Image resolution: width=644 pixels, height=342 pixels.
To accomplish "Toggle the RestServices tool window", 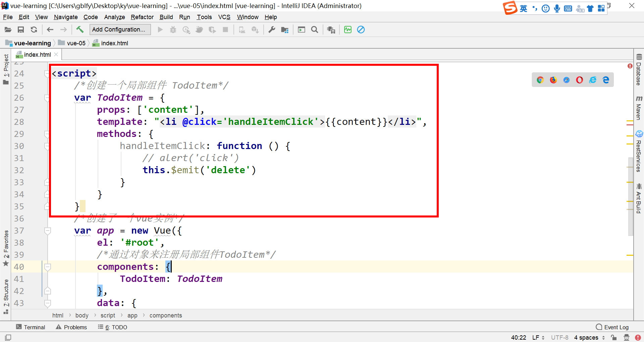I will coord(639,152).
